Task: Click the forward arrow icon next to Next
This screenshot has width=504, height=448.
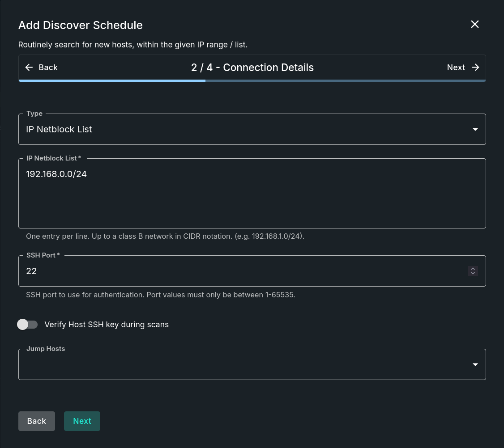Action: point(475,67)
